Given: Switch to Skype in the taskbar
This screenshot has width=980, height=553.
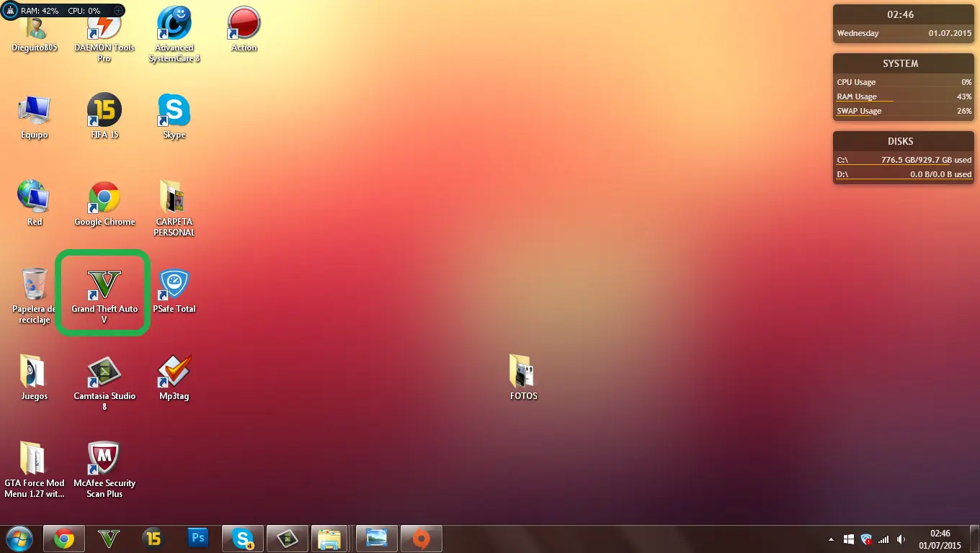Looking at the screenshot, I should pos(243,539).
